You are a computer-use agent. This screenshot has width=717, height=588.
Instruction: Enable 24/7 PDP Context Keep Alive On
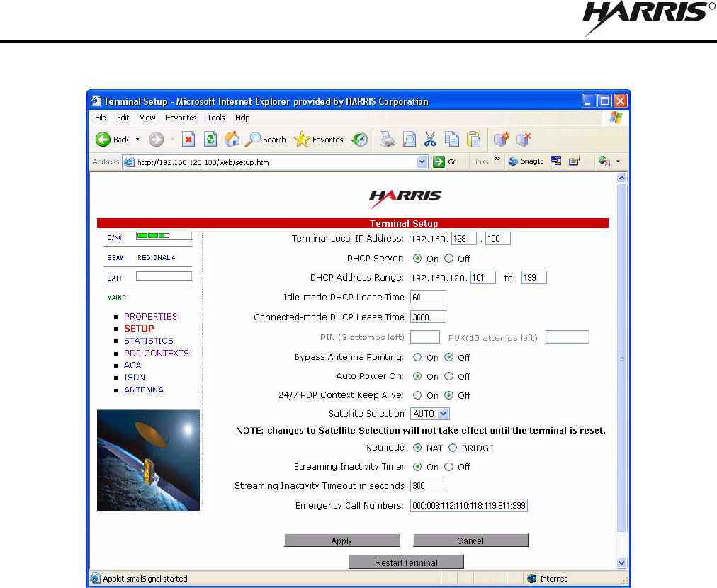(417, 395)
